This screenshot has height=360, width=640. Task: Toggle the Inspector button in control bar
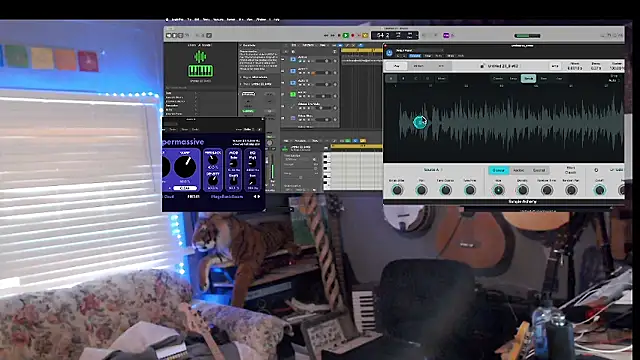point(174,36)
